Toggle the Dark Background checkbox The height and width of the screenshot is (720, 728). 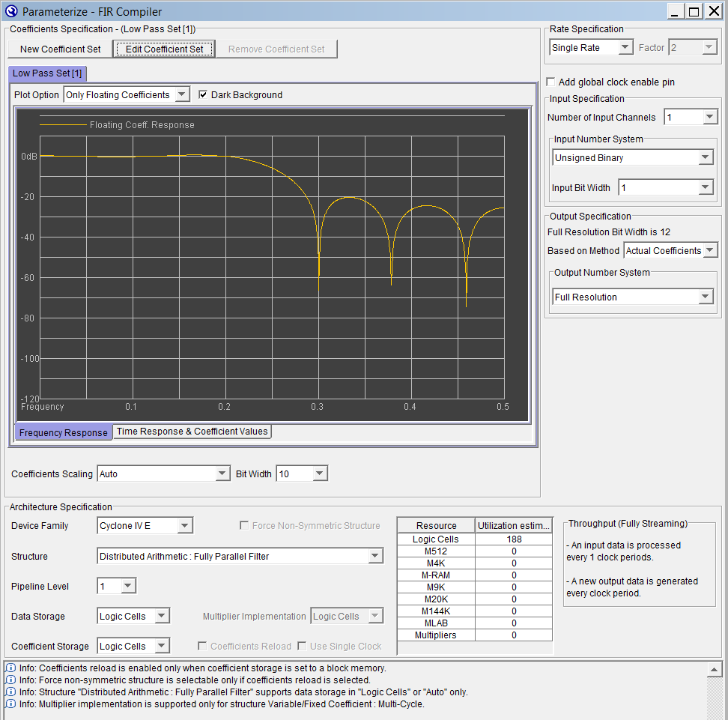203,94
